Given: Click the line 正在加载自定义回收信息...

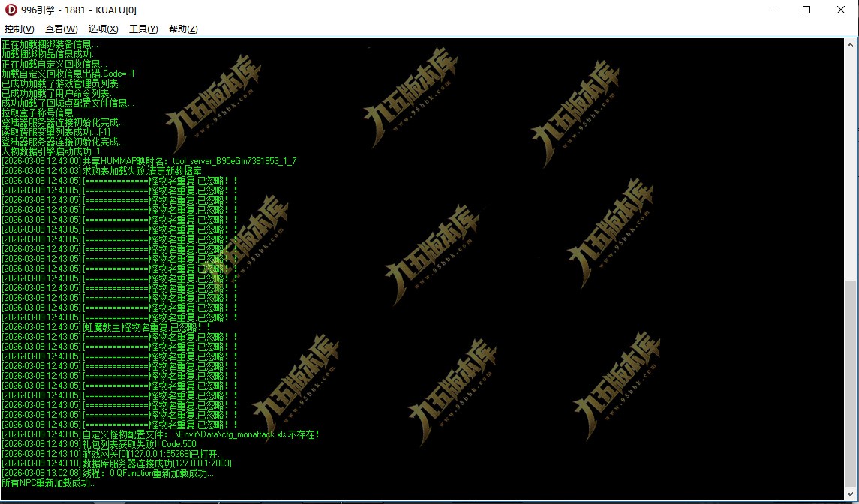Looking at the screenshot, I should coord(54,64).
